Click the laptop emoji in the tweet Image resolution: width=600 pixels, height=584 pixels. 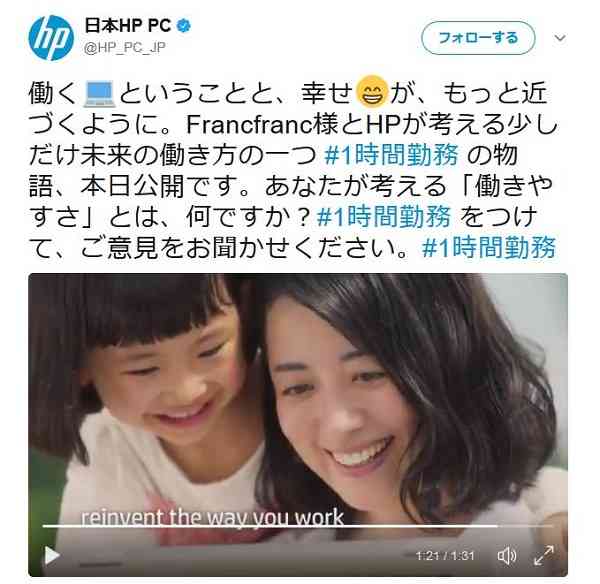click(99, 94)
